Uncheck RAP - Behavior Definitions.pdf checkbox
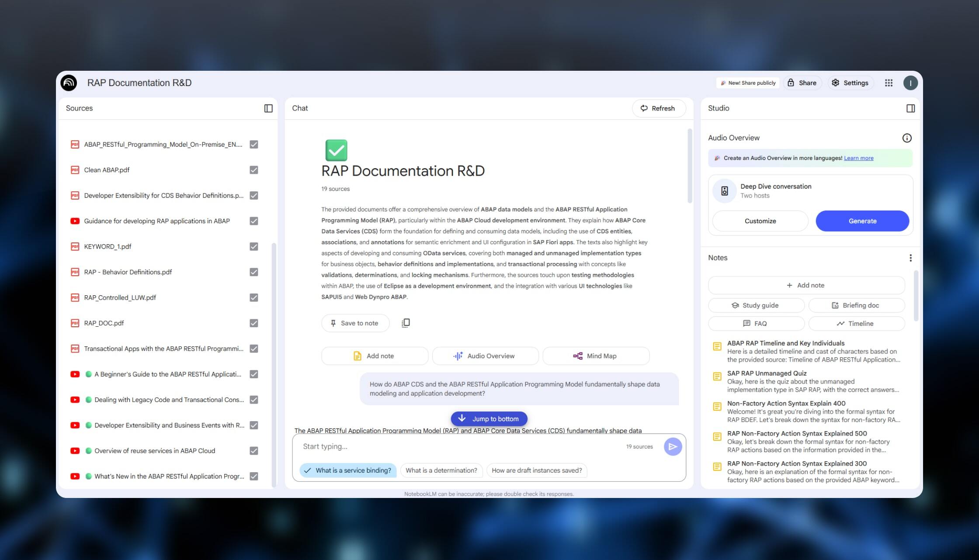 pyautogui.click(x=253, y=272)
